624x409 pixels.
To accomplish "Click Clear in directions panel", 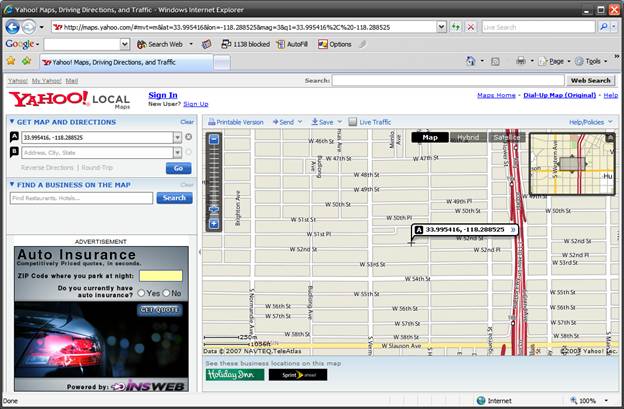I will click(x=187, y=122).
